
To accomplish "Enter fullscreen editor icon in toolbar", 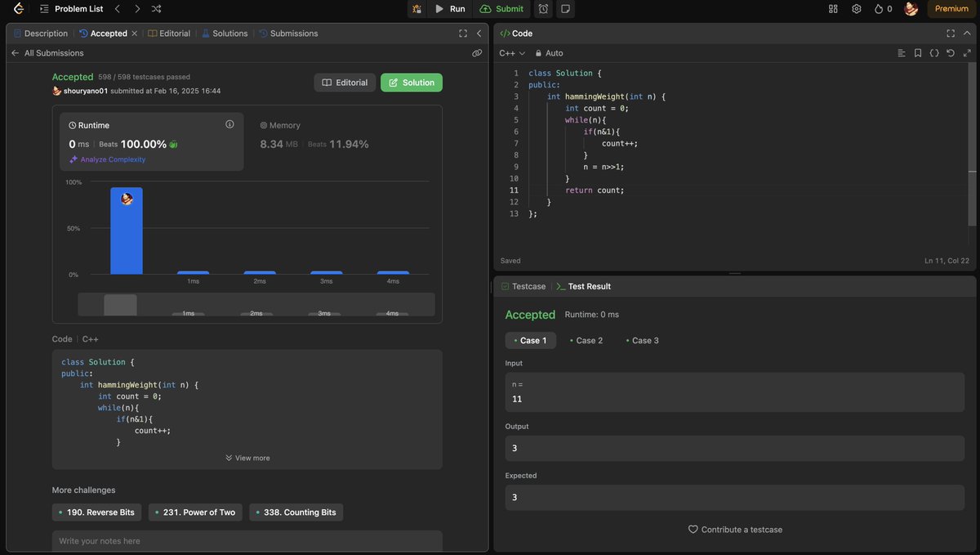I will (x=966, y=53).
